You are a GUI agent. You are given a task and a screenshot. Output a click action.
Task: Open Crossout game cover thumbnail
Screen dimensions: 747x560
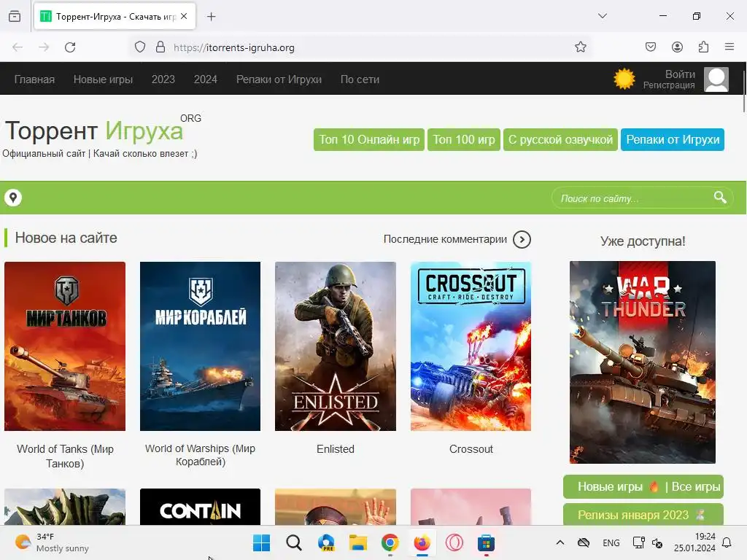tap(471, 346)
